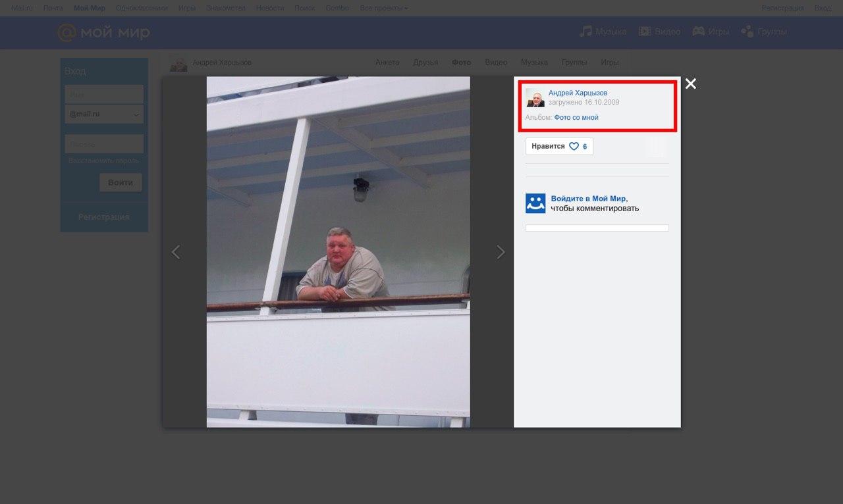The width and height of the screenshot is (843, 504).
Task: Open Mail.ru in the top bar
Action: point(22,8)
